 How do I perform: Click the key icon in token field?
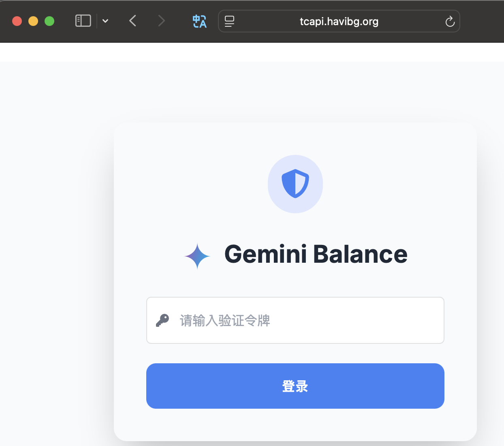(x=162, y=320)
